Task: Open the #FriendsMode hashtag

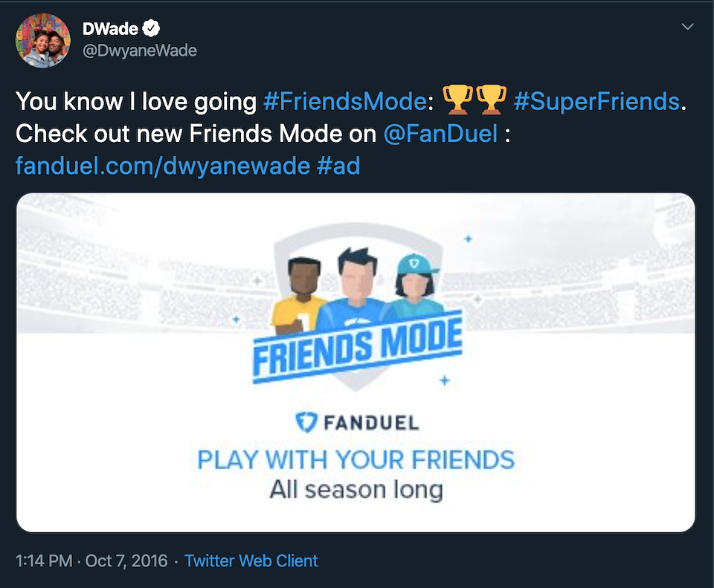Action: [344, 101]
